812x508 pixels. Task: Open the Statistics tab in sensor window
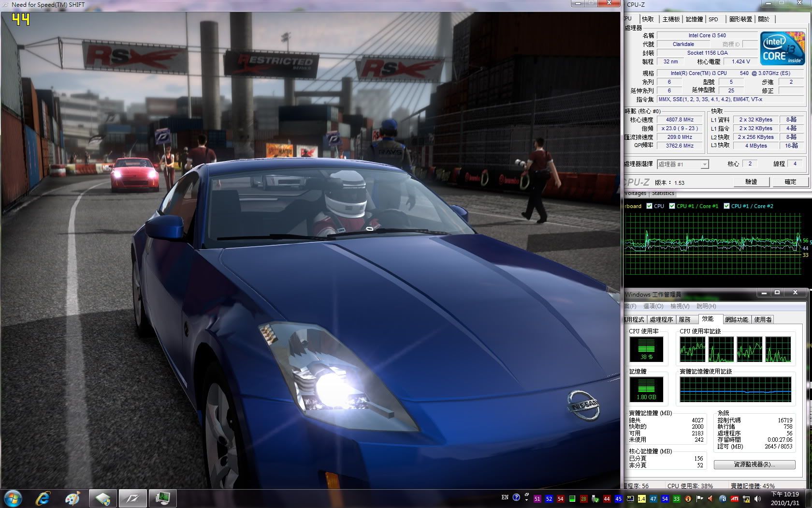tap(663, 193)
